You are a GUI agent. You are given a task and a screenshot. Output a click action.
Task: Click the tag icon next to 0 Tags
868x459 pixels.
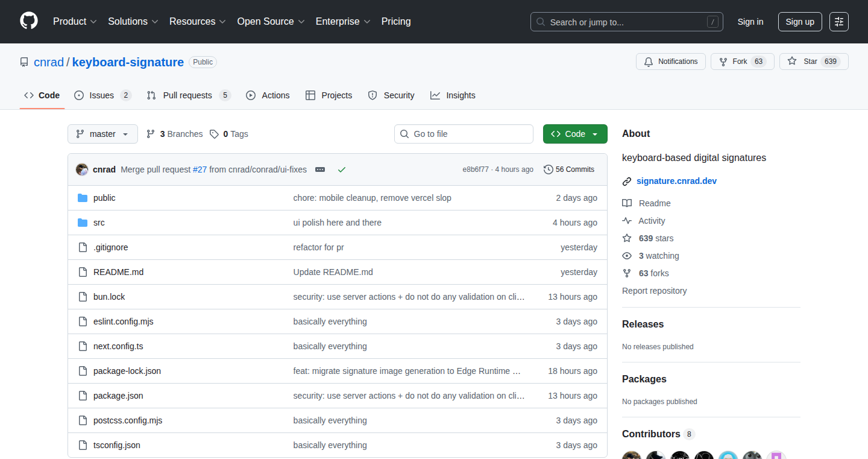coord(214,134)
